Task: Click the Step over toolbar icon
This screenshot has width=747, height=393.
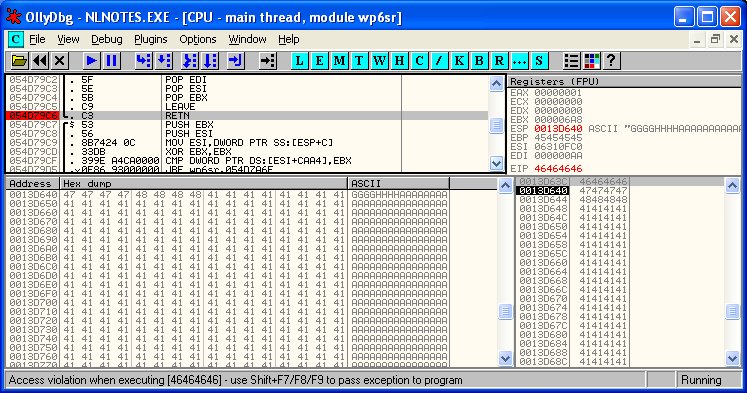Action: [x=164, y=60]
